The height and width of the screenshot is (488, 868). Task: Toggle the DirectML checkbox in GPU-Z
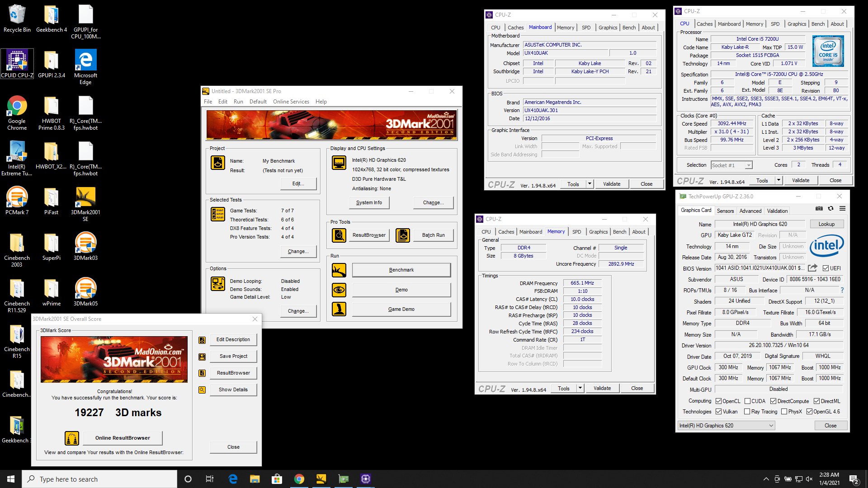(816, 401)
